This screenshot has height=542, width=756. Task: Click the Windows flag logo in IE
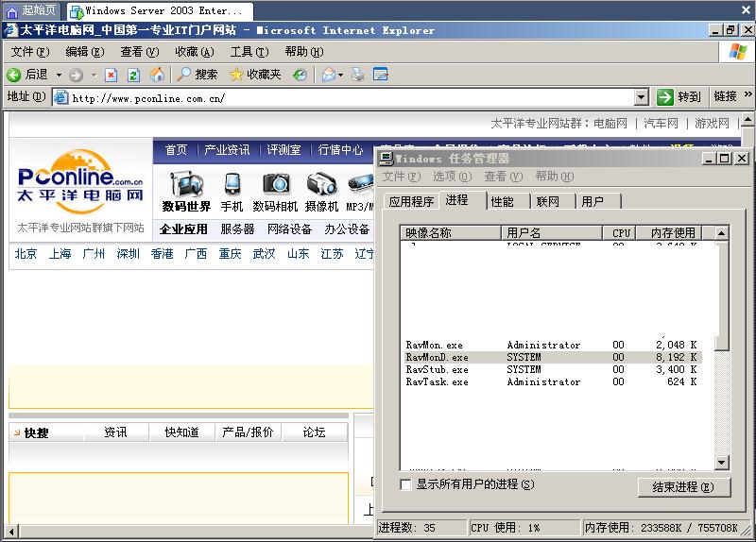pos(738,51)
